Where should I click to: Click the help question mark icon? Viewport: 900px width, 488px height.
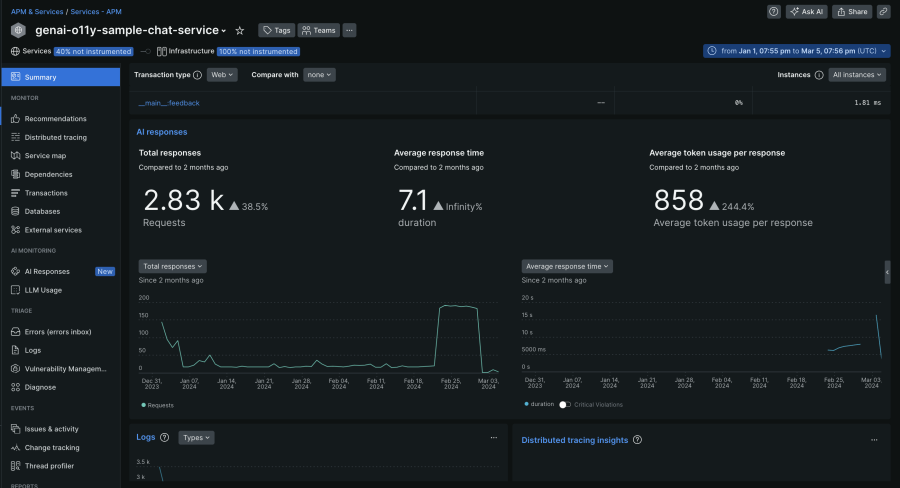pyautogui.click(x=774, y=12)
